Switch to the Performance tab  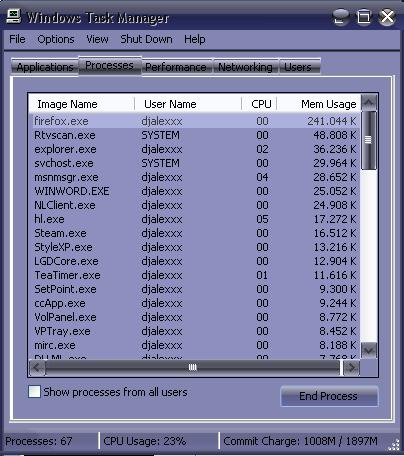pyautogui.click(x=176, y=67)
